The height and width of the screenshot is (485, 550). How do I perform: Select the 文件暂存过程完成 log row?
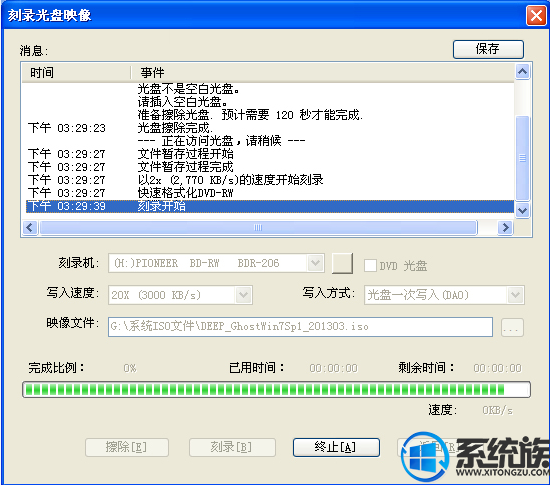click(270, 167)
